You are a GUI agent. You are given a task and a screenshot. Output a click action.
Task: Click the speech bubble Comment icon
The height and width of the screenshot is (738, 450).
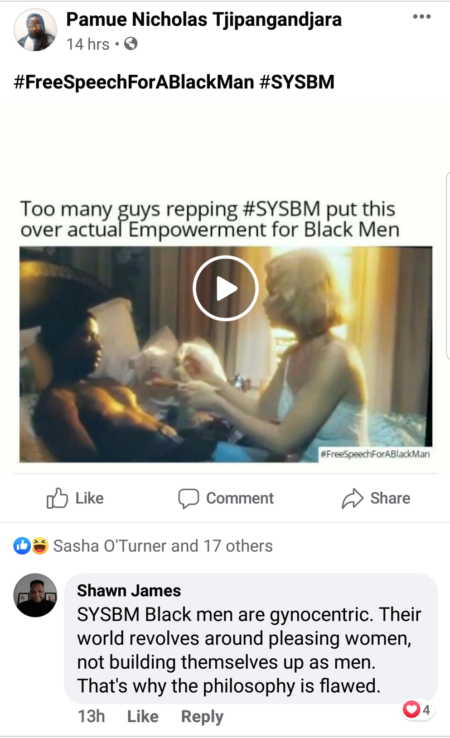coord(188,498)
